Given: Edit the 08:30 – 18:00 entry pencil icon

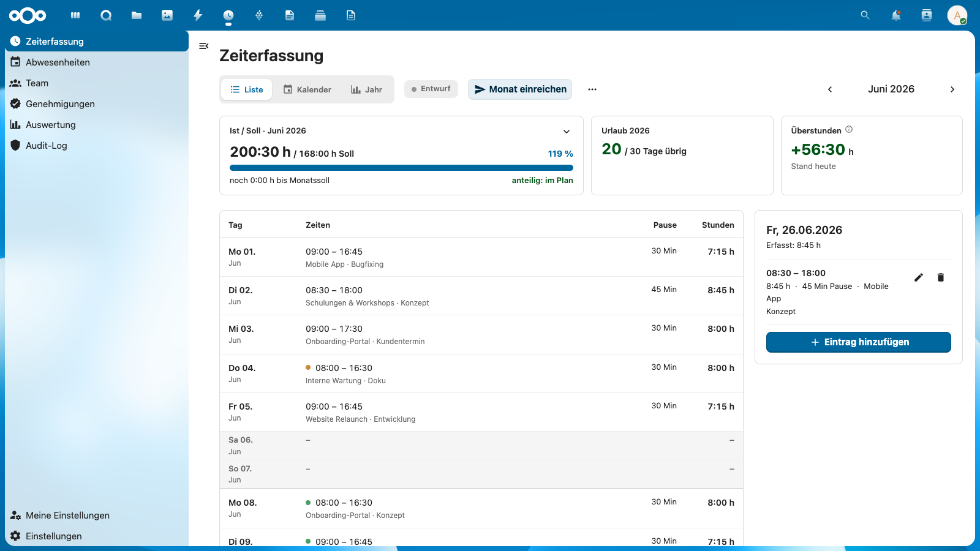Looking at the screenshot, I should coord(919,277).
